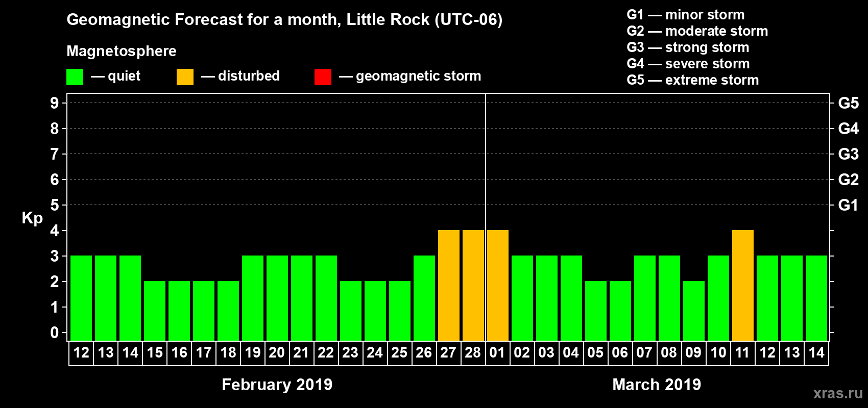Screen dimensions: 868x408
Task: Click date label 25 in February
Action: click(x=399, y=353)
